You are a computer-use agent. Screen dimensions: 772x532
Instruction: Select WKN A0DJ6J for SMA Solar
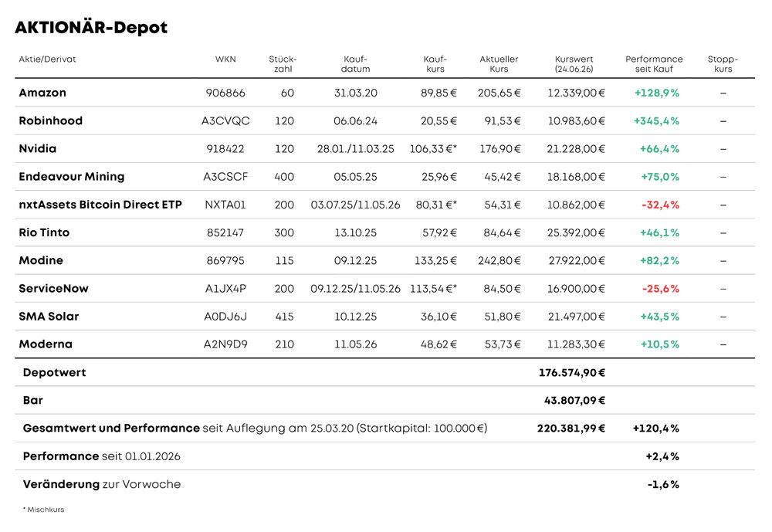coord(225,317)
